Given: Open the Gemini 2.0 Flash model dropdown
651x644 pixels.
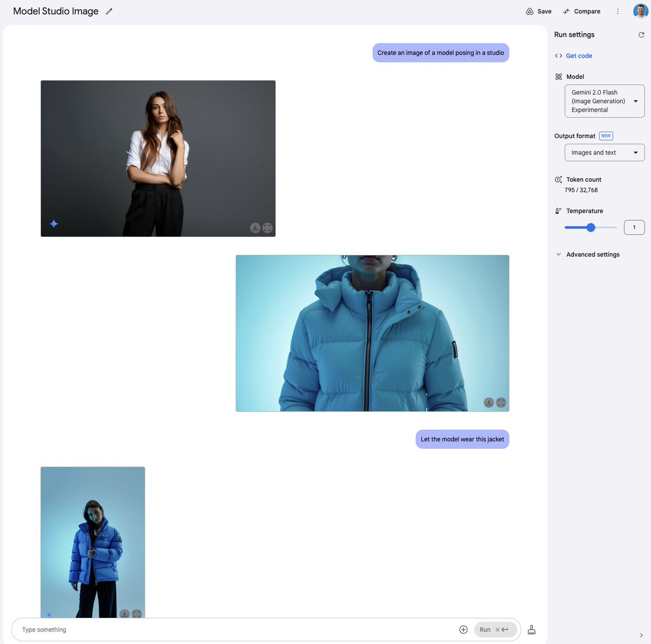Looking at the screenshot, I should coord(604,101).
